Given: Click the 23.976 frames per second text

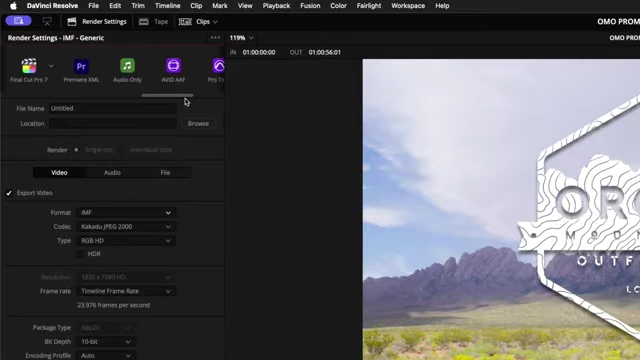Looking at the screenshot, I should (113, 305).
